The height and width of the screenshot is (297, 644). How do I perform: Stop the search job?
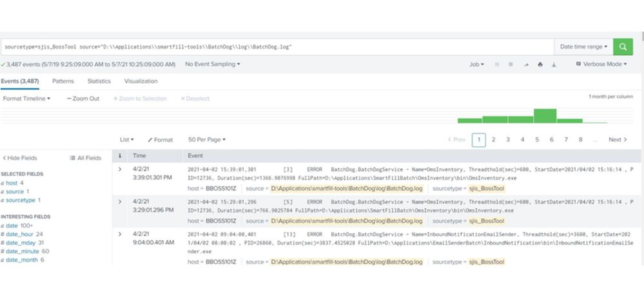[x=511, y=64]
